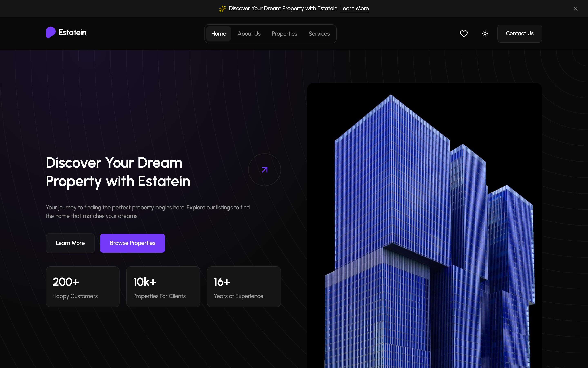Click the Browse Properties button

(x=133, y=243)
